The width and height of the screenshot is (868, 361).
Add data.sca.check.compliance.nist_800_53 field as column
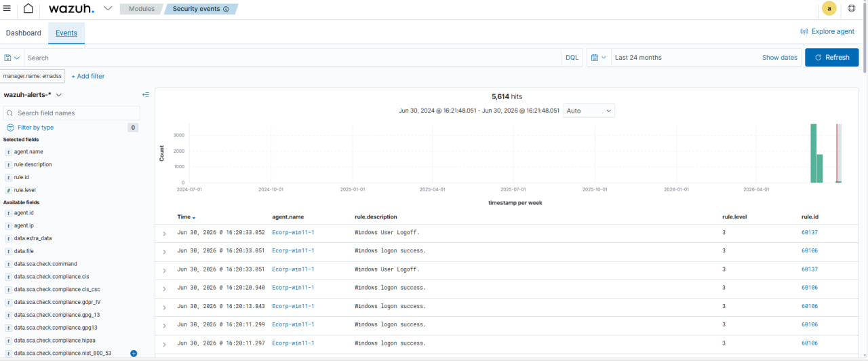[x=134, y=354]
